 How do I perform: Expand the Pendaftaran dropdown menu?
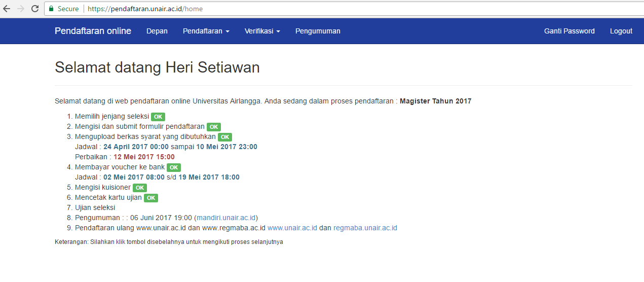pyautogui.click(x=206, y=31)
